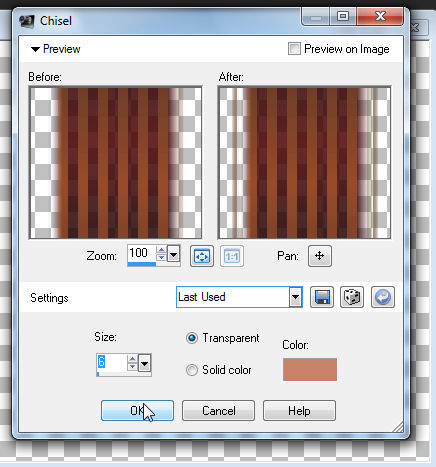Open the Color swatch picker
The height and width of the screenshot is (467, 436).
click(x=310, y=369)
